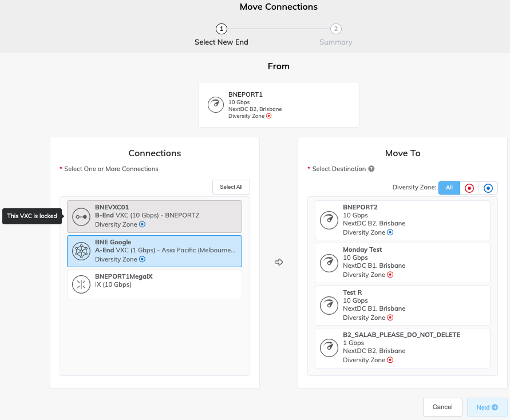
Task: Click the port icon on the Test R card
Action: [x=329, y=305]
